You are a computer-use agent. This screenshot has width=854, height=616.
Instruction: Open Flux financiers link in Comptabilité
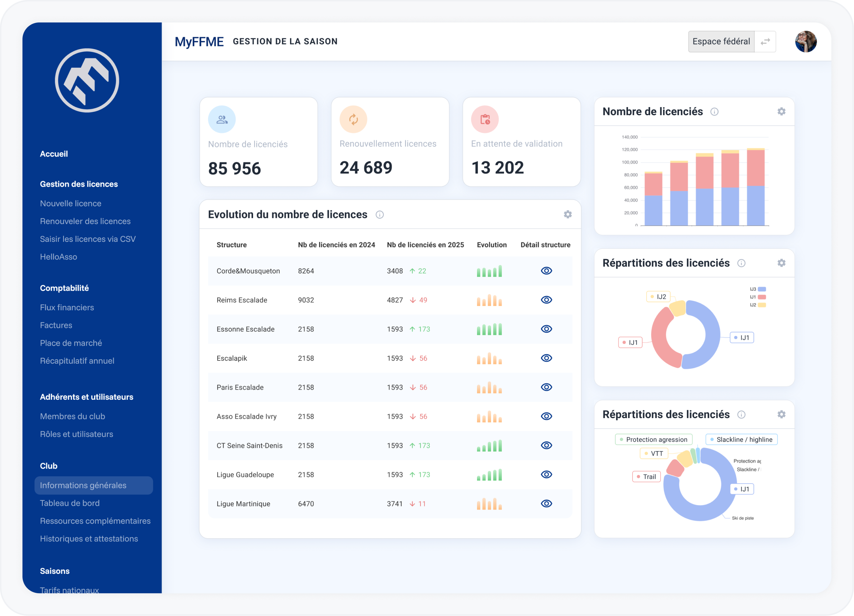(67, 307)
